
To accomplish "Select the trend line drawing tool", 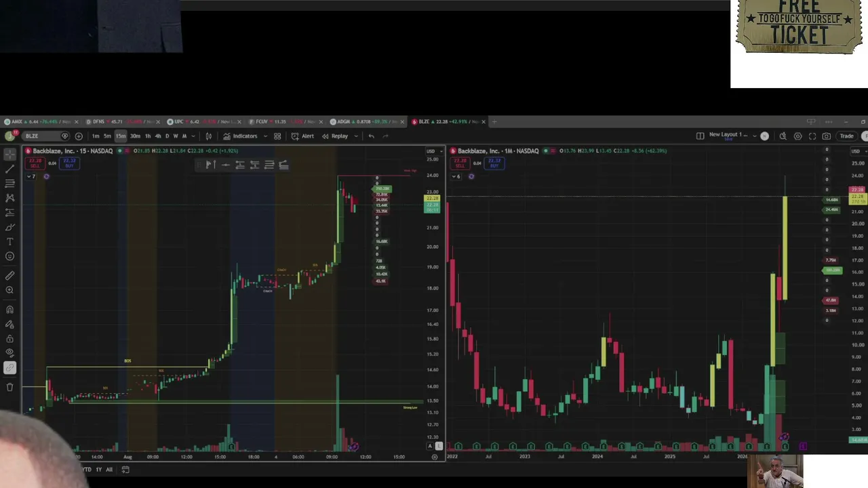I will [x=9, y=169].
